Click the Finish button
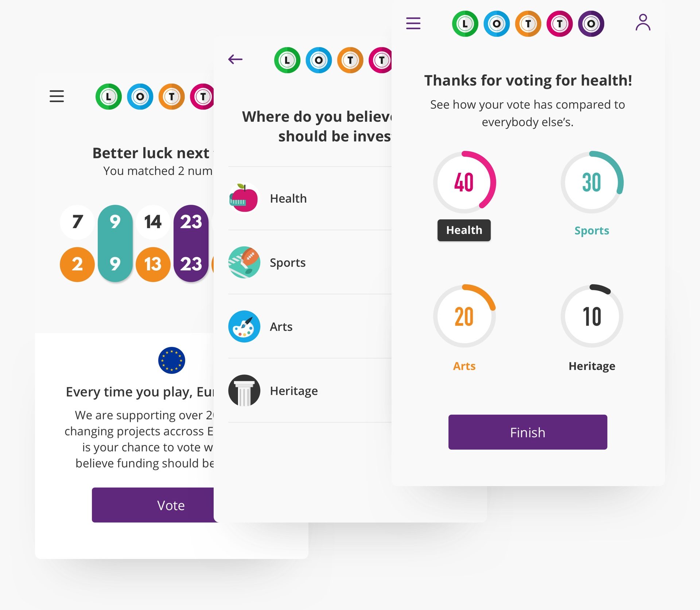Viewport: 700px width, 610px height. (x=528, y=432)
